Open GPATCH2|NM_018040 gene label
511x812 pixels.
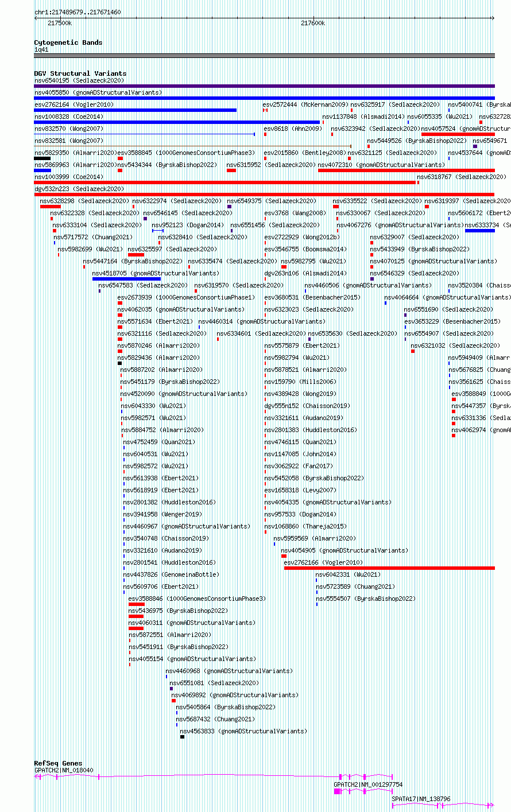point(64,770)
